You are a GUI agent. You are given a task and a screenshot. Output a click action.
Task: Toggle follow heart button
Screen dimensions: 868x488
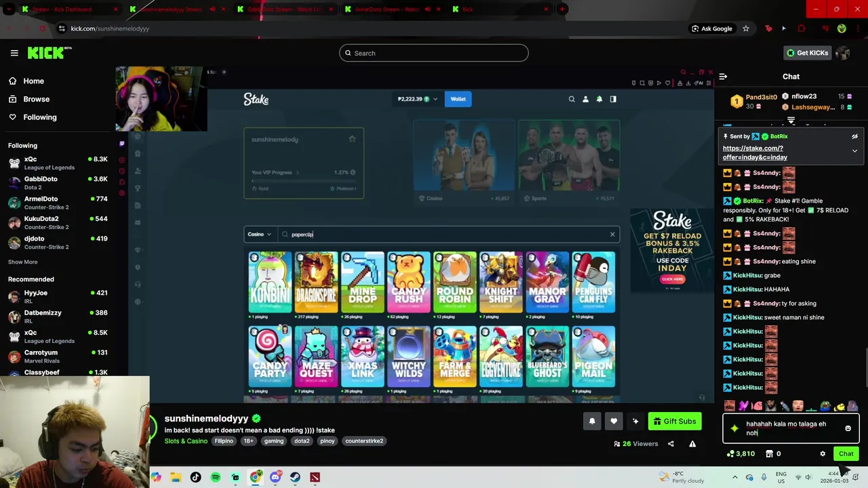click(614, 421)
